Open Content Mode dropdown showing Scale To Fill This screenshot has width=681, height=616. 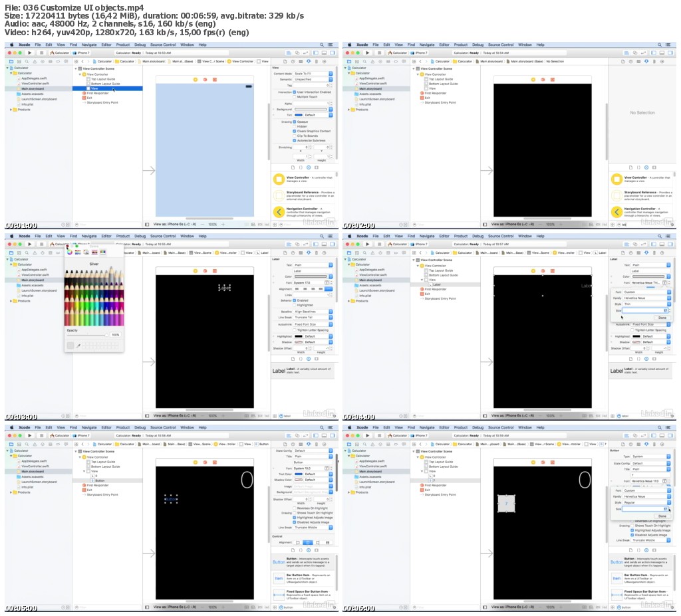(x=313, y=74)
